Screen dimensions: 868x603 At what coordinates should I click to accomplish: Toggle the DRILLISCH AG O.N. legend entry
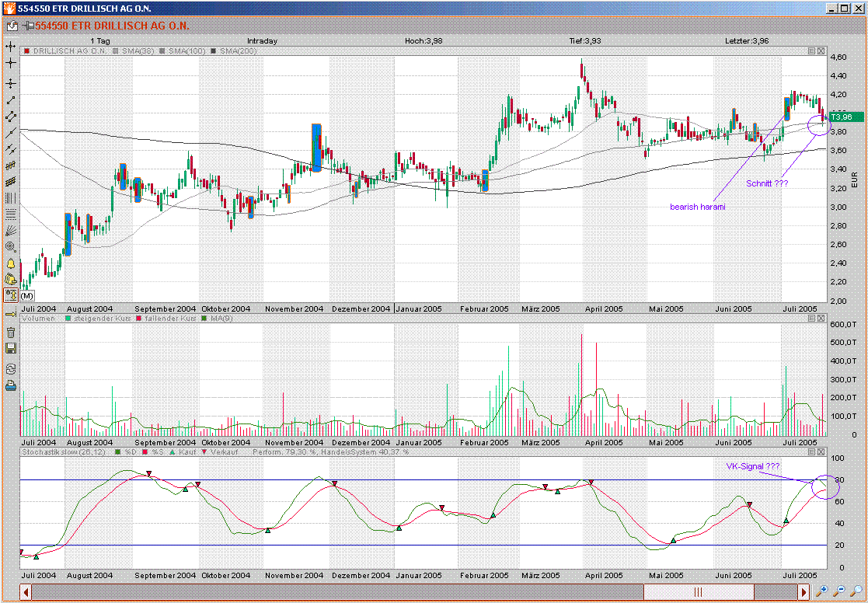(x=66, y=51)
